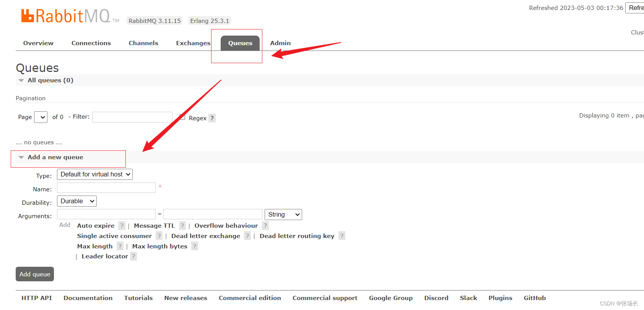The width and height of the screenshot is (644, 310).
Task: Switch to the Admin tab
Action: 280,43
